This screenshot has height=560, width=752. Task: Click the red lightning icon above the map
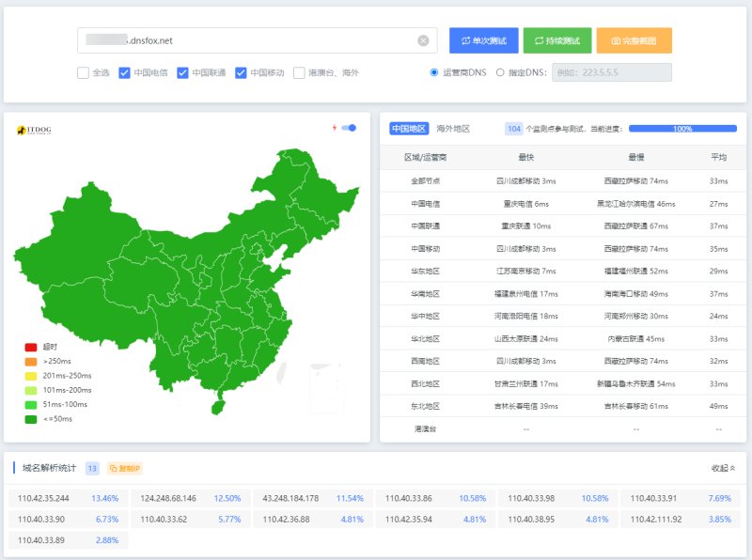pos(335,128)
